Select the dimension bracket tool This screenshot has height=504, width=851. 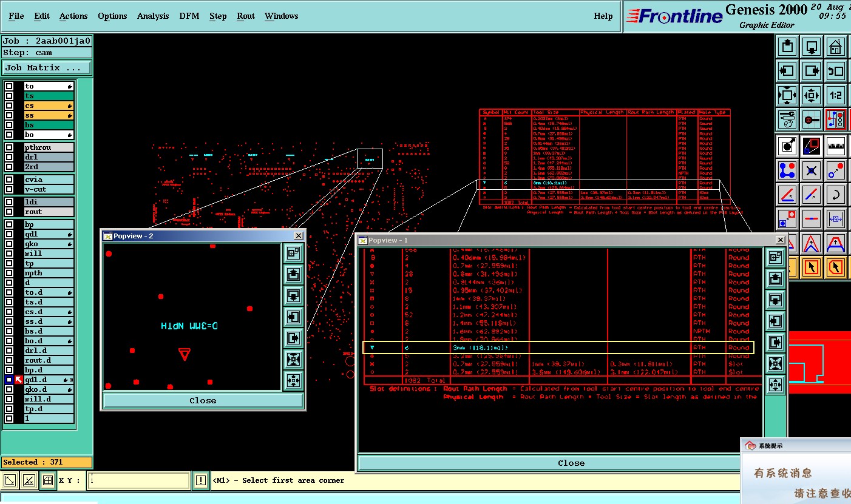click(x=836, y=219)
